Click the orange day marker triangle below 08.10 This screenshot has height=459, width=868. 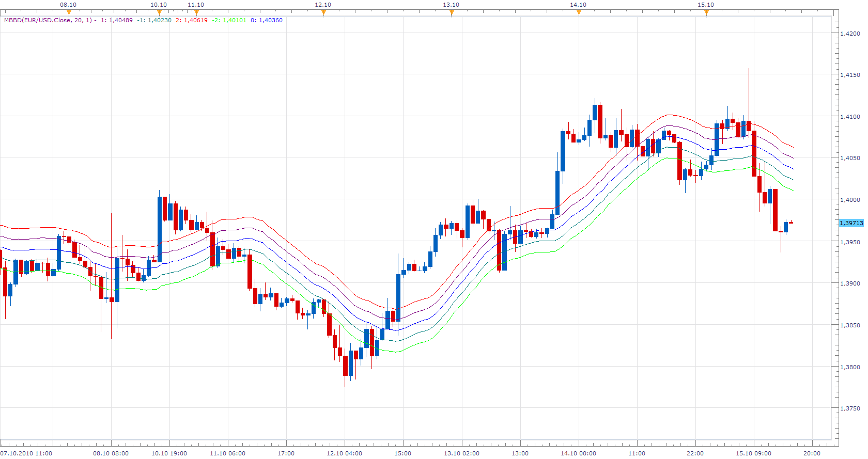coord(69,12)
